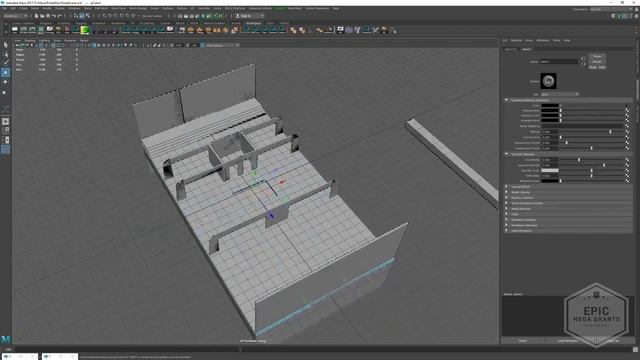The image size is (640, 360).
Task: Toggle select by component type mode
Action: (87, 16)
